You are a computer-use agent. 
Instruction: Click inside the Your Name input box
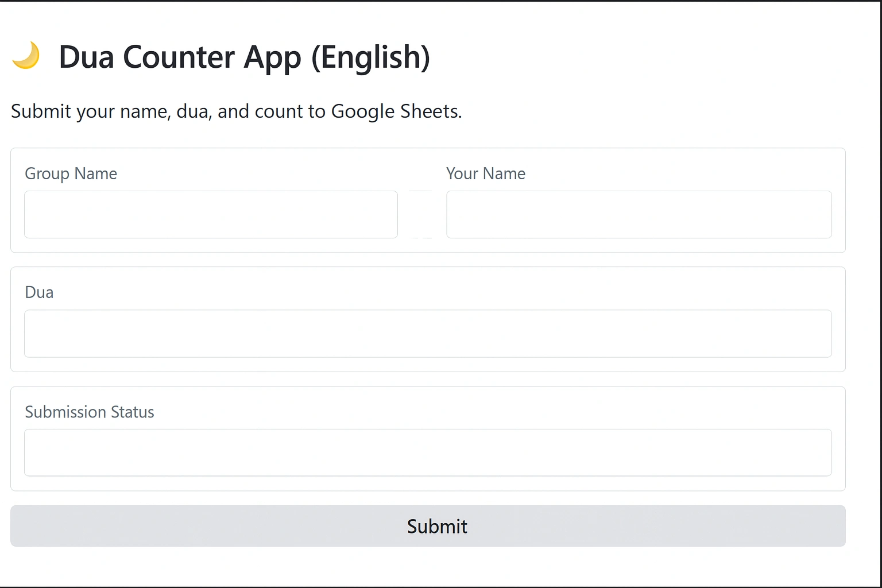(639, 214)
